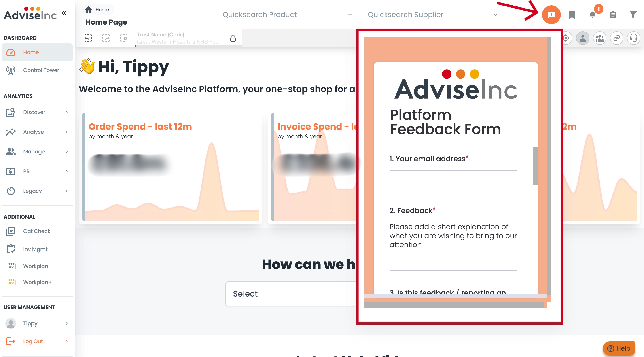Click the orange feedback icon button
This screenshot has height=357, width=644.
551,15
